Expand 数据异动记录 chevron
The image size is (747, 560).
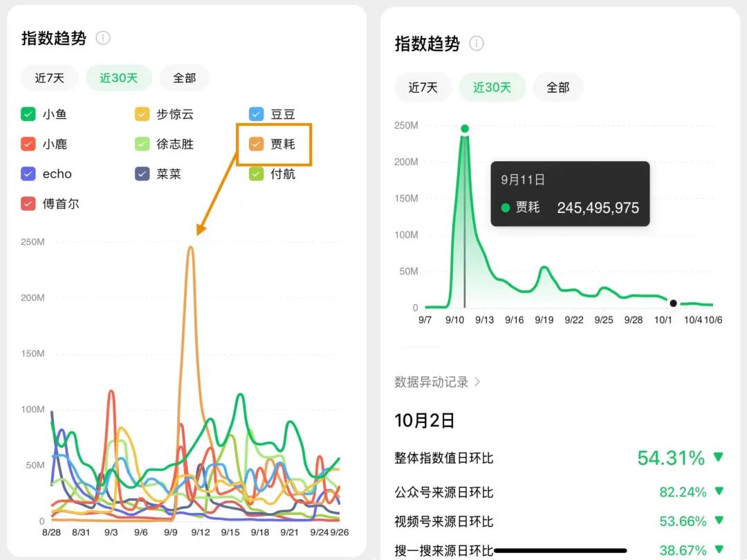pos(477,382)
